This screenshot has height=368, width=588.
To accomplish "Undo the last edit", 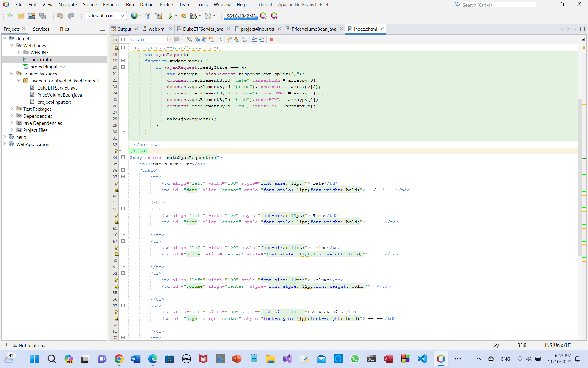I will coord(60,16).
